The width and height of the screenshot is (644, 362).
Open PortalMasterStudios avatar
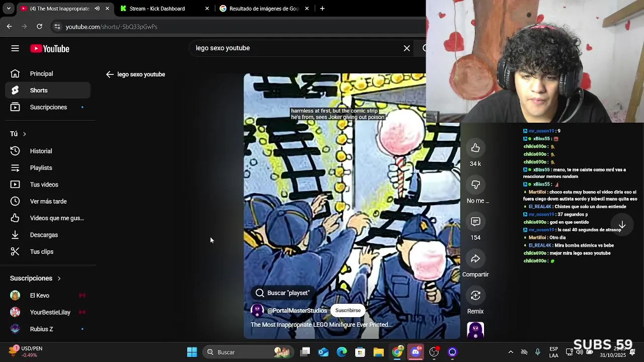[257, 311]
